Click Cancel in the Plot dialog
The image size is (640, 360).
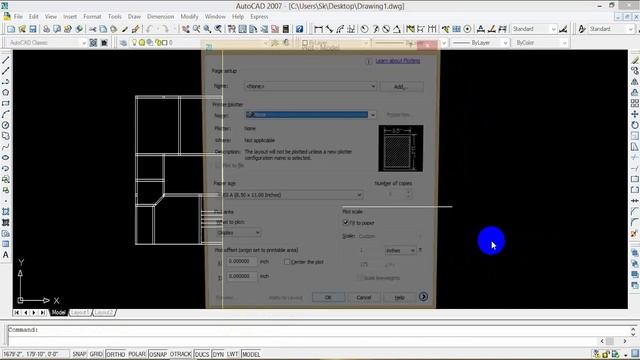(364, 297)
